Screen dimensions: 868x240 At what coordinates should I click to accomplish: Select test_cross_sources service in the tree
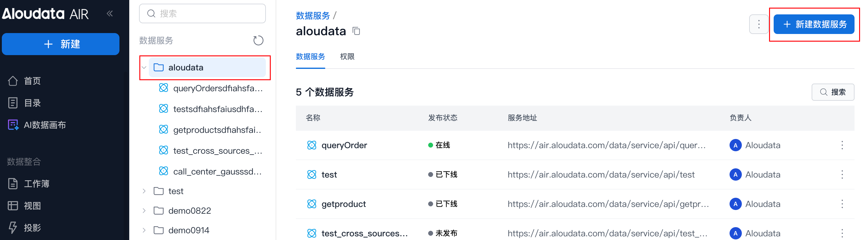click(217, 151)
